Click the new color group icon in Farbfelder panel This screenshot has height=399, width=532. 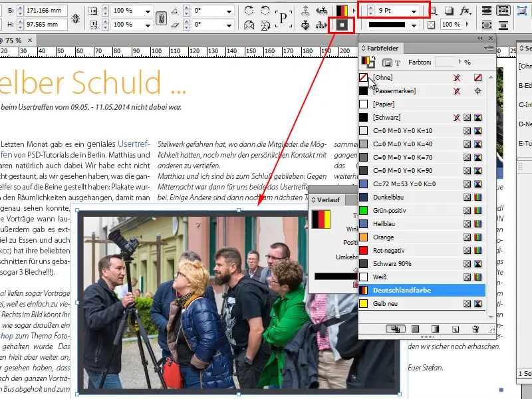[x=394, y=329]
